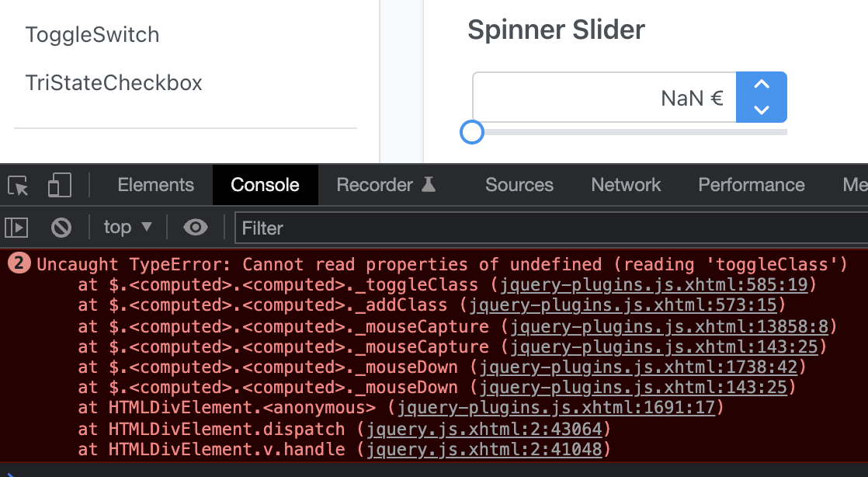Select the inspect element cursor icon

pyautogui.click(x=17, y=185)
